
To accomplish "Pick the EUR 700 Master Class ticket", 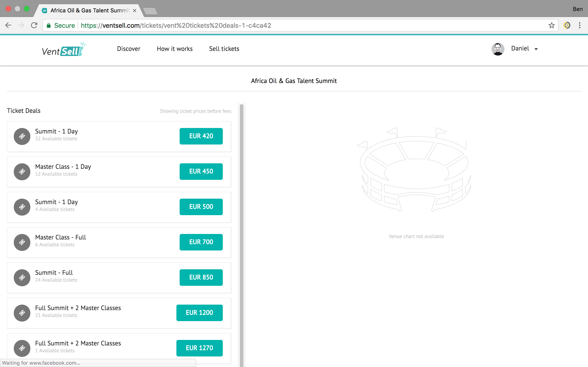I will (x=201, y=242).
